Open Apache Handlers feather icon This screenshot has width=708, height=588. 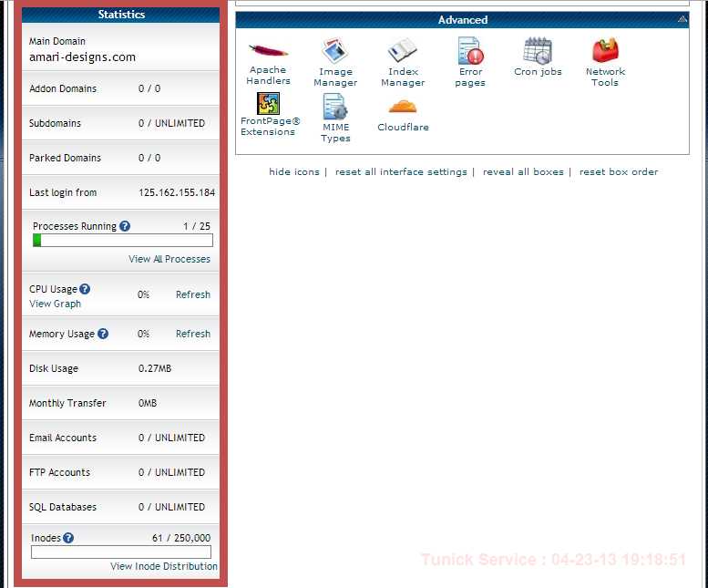268,50
